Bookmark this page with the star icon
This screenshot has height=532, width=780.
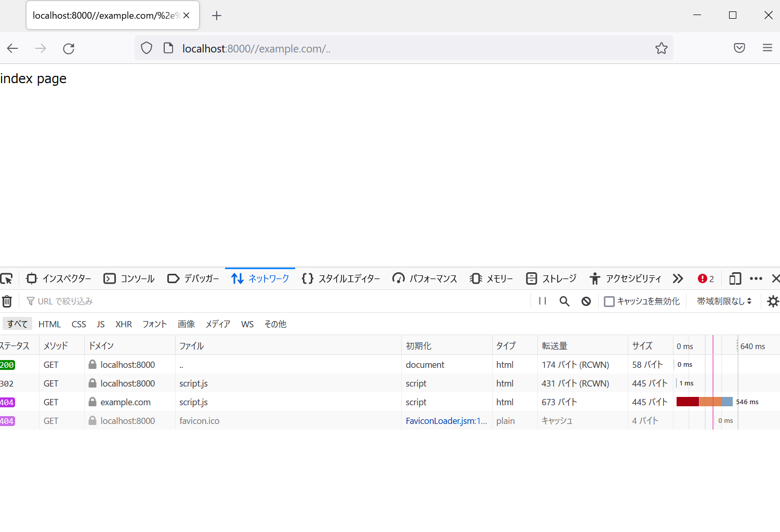(x=661, y=48)
